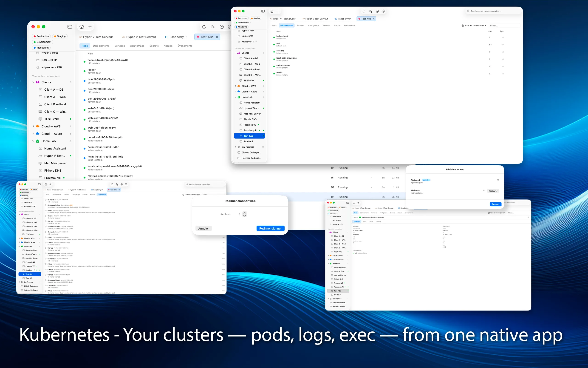Screen dimensions: 588x368
Task: Click home icon in the Déploiements window
Action: click(272, 11)
